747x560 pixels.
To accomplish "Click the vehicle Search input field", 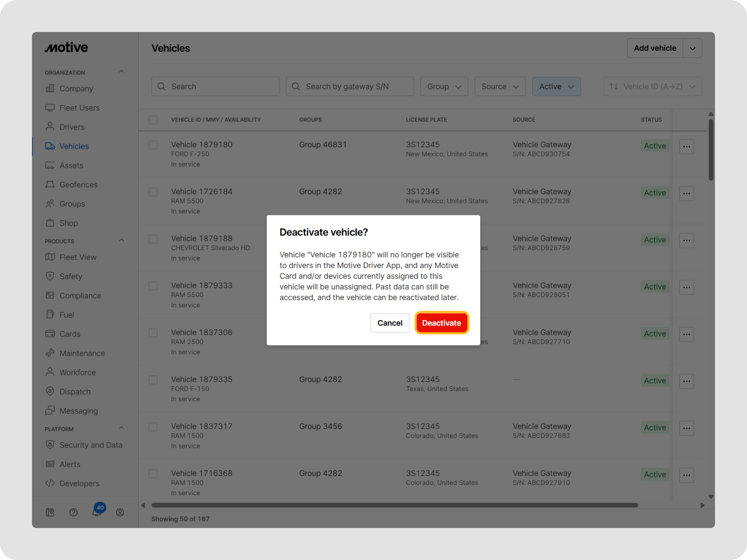I will (215, 86).
